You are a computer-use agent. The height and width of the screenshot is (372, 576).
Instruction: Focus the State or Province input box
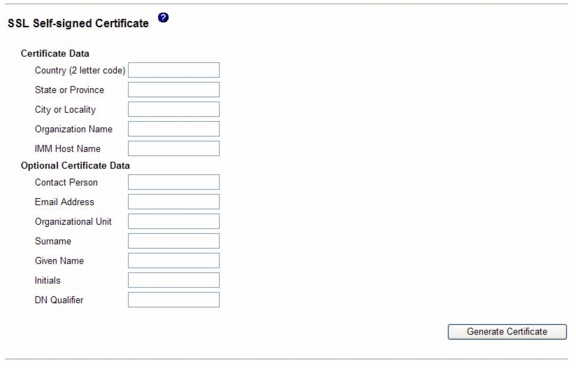pyautogui.click(x=174, y=90)
